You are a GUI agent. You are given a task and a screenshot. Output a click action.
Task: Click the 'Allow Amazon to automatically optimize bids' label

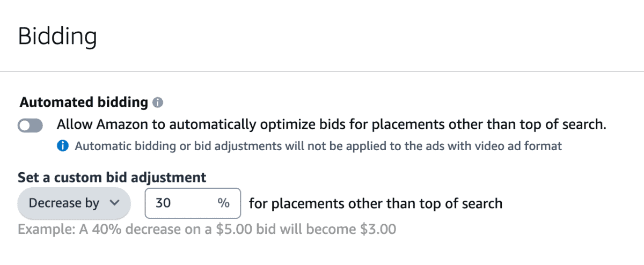(332, 125)
